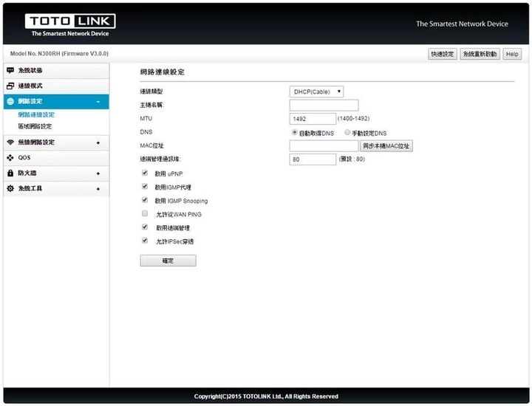Viewport: 532px width, 406px height.
Task: Click the sync local MAC address button
Action: [386, 146]
